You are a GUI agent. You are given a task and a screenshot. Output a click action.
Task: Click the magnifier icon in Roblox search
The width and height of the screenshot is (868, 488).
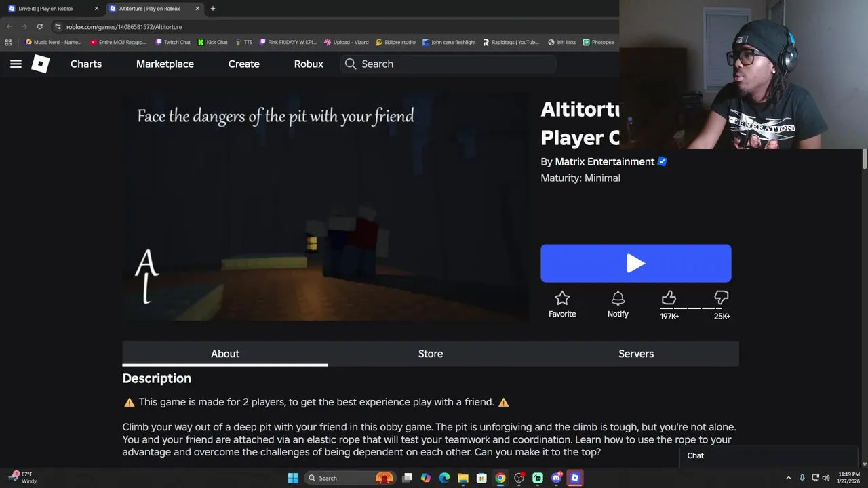click(351, 64)
